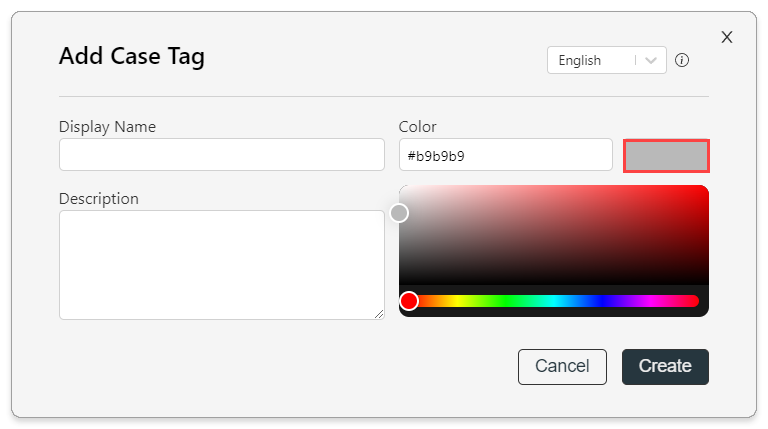
Task: Cancel adding the case tag
Action: click(562, 367)
